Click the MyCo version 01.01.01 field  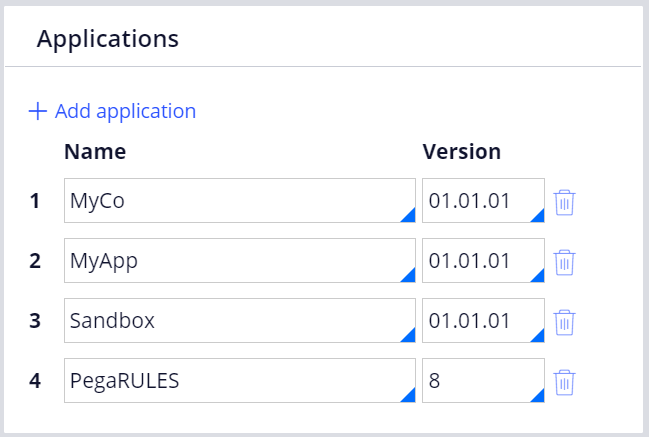[x=483, y=201]
